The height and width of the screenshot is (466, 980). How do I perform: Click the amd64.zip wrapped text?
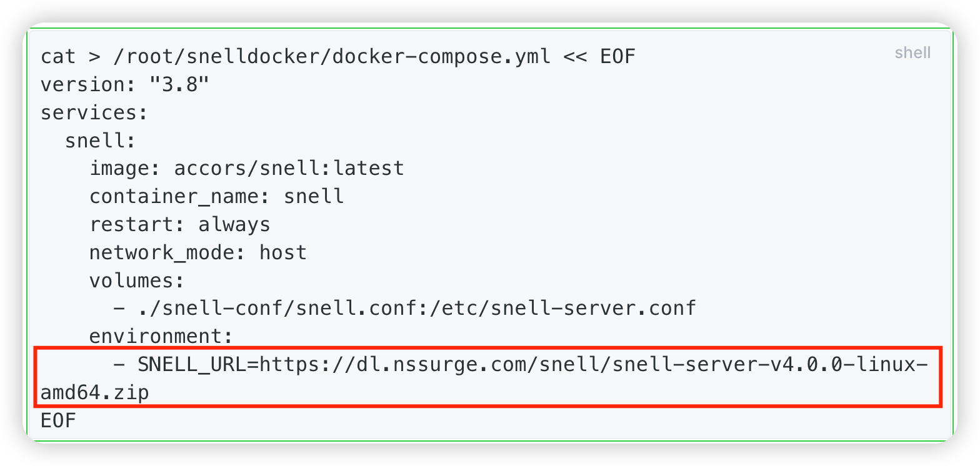pyautogui.click(x=95, y=393)
